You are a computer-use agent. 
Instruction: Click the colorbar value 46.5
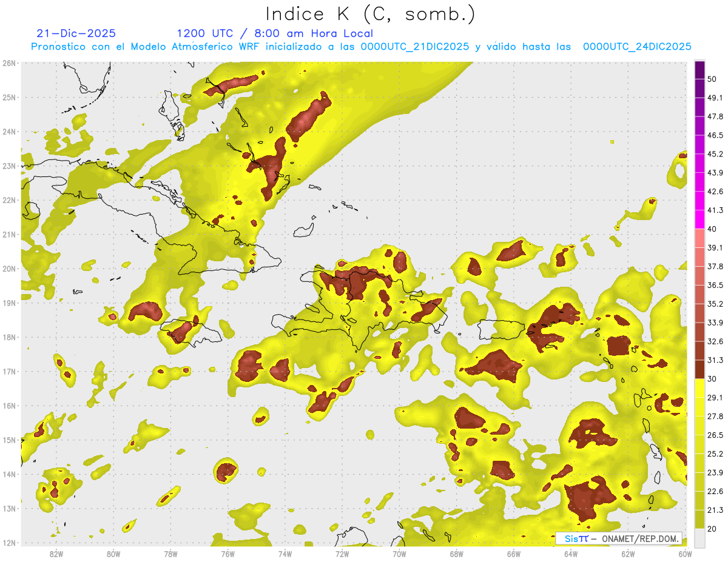pos(715,135)
